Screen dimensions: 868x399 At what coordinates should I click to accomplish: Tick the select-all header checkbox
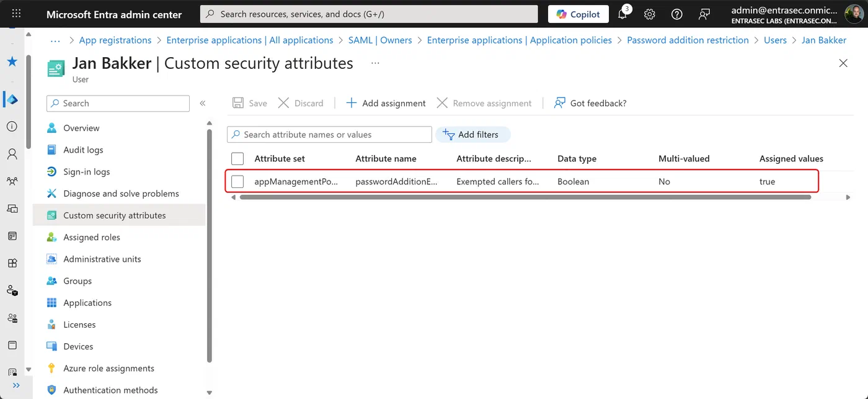click(237, 158)
